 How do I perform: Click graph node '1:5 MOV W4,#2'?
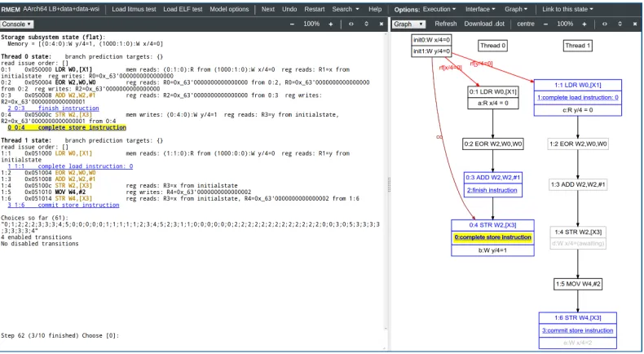pos(578,284)
